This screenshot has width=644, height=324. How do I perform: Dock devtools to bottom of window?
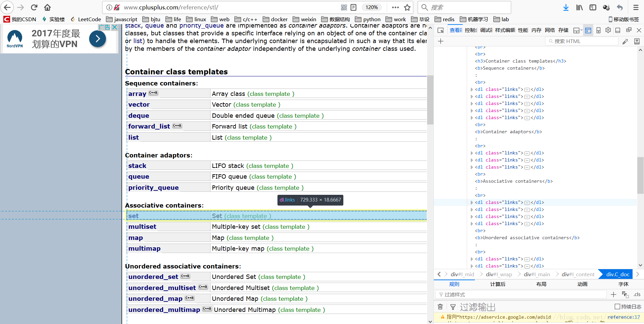(618, 30)
